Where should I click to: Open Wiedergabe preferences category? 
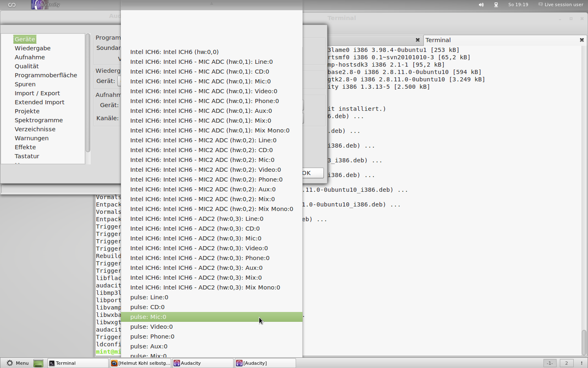click(33, 48)
